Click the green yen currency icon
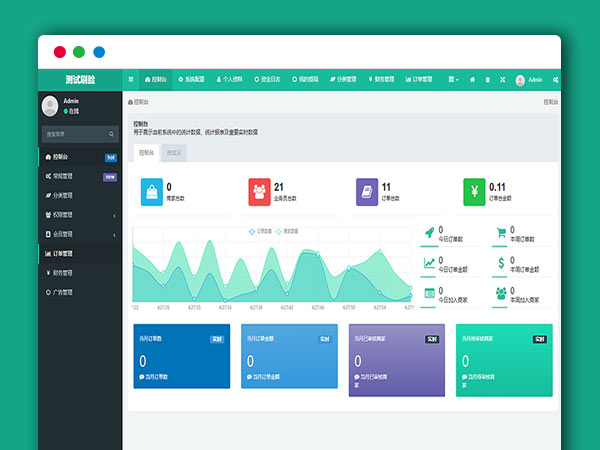The image size is (600, 450). coord(474,191)
